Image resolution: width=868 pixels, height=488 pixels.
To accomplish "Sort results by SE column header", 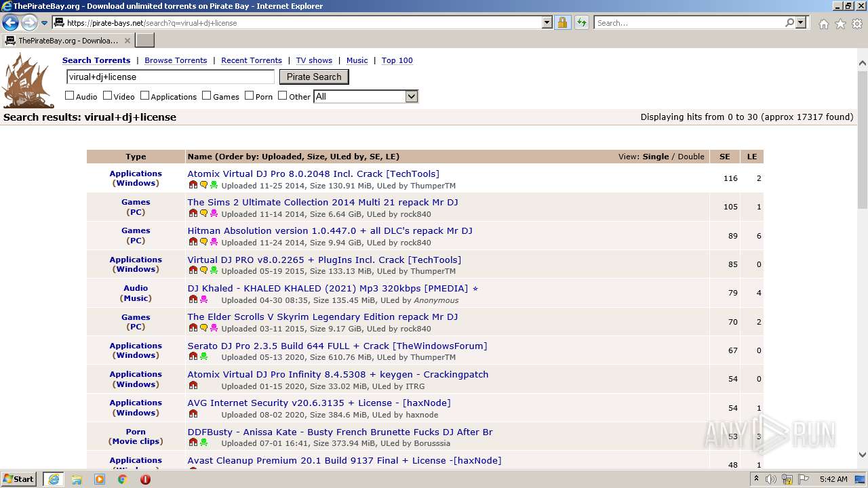I will click(725, 157).
